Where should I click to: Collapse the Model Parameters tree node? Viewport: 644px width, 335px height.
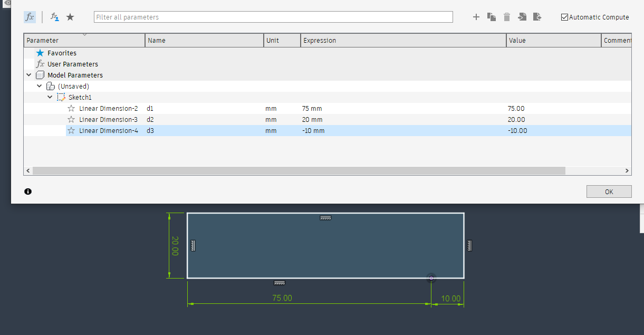(29, 74)
